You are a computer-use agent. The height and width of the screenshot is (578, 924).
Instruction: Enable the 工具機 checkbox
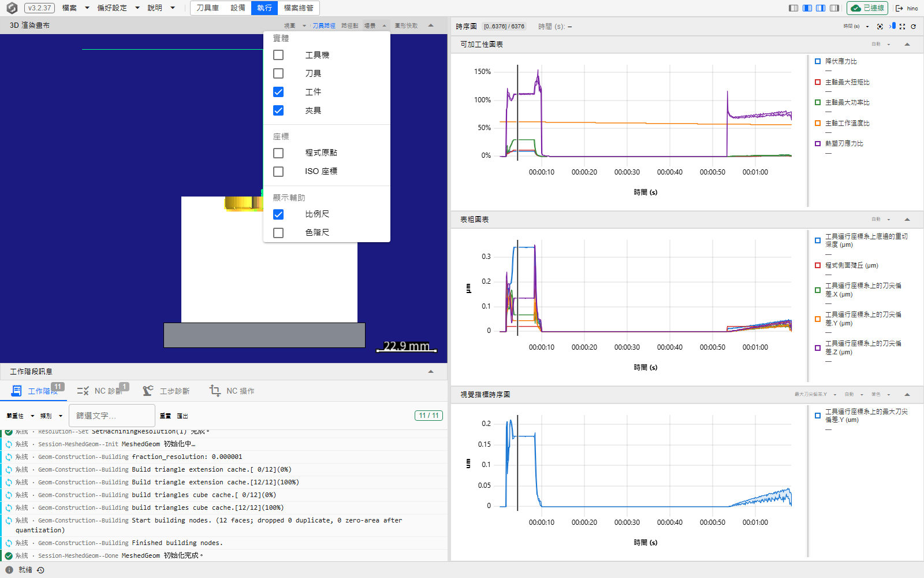278,55
